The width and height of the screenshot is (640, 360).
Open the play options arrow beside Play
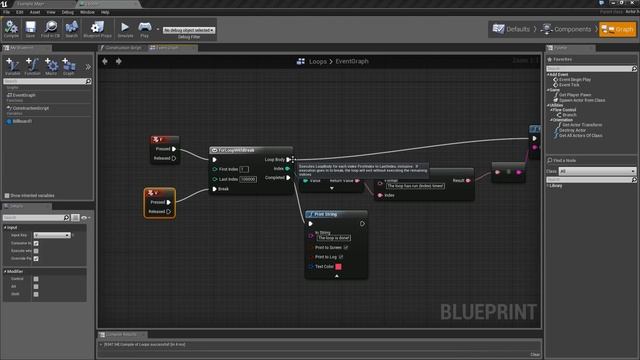(158, 29)
